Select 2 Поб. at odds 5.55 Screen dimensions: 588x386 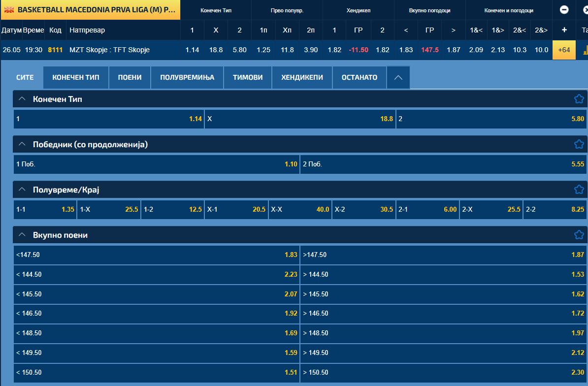pyautogui.click(x=444, y=164)
